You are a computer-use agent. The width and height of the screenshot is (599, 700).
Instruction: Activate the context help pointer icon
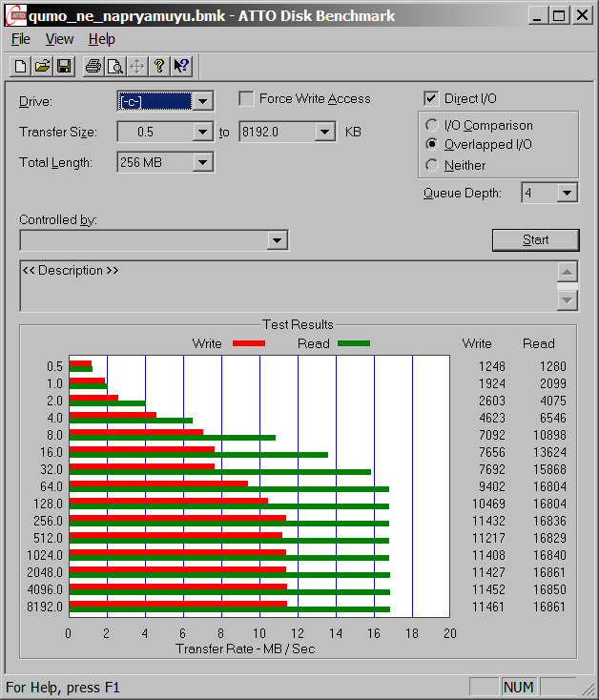pos(181,66)
